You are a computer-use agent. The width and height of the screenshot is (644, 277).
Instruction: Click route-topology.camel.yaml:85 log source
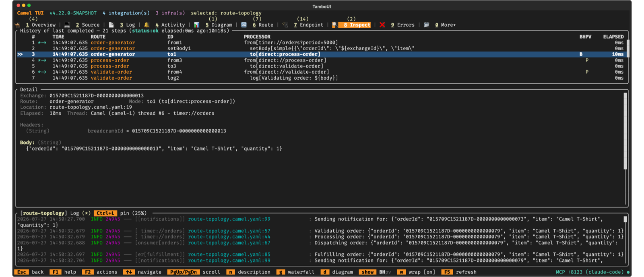(229, 255)
